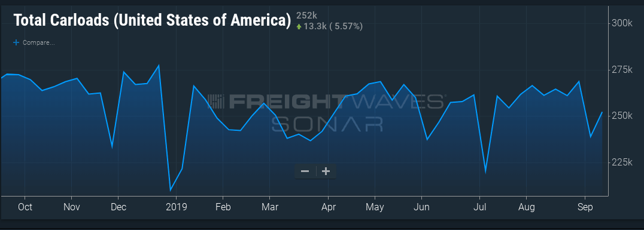Click the 275k value axis label
Viewport: 644px width, 230px height.
pos(621,70)
